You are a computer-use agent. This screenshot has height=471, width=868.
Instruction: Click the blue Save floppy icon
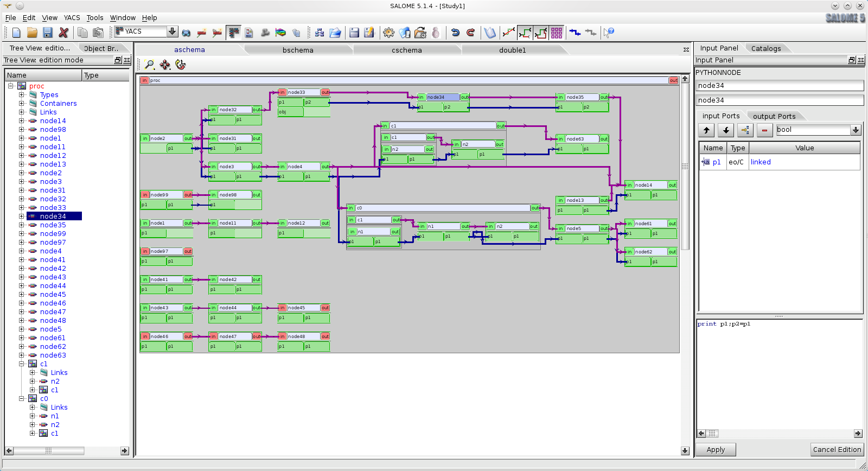coord(48,33)
